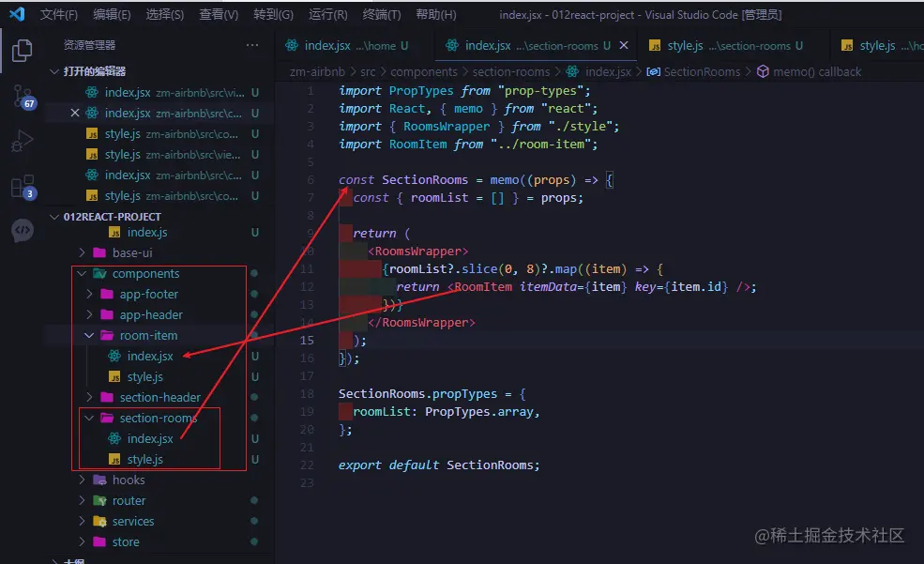Close the section-rooms index.jsx tab
Image resolution: width=924 pixels, height=564 pixels.
tap(624, 45)
